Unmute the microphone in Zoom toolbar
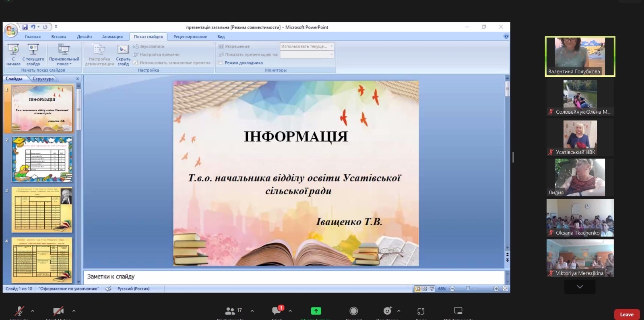644x320 pixels. click(x=19, y=311)
